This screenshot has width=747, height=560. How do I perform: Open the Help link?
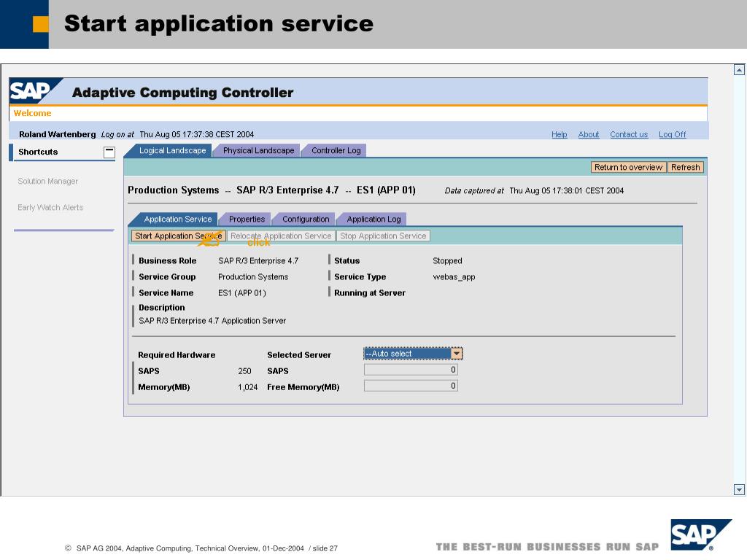click(x=560, y=134)
